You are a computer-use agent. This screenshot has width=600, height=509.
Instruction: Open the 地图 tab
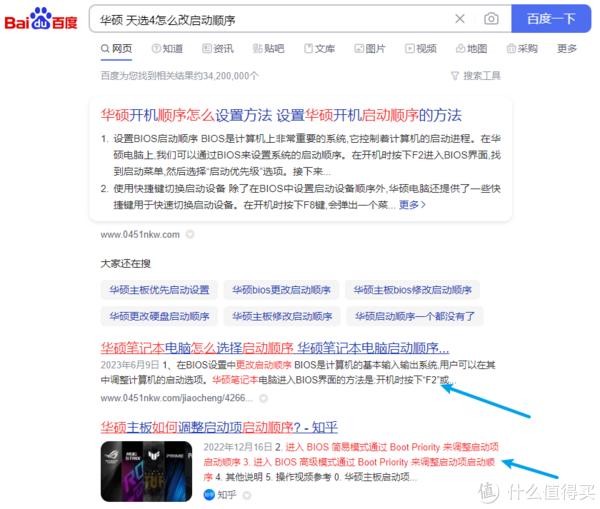coord(471,49)
